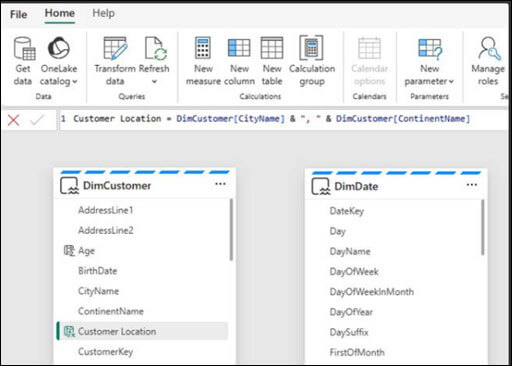Click into the DAX formula bar
This screenshot has height=366, width=512.
click(x=283, y=119)
